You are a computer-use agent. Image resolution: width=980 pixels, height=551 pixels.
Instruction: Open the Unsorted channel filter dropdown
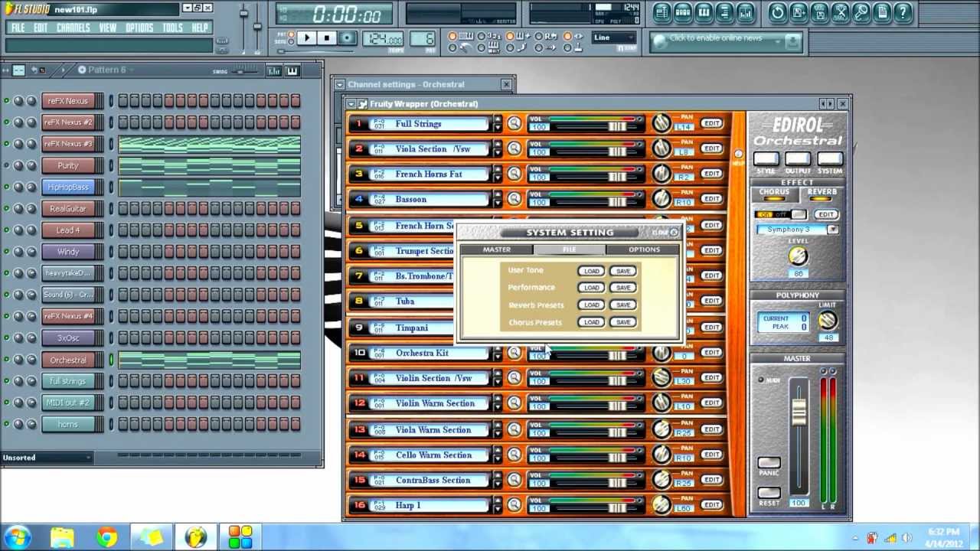[x=47, y=458]
